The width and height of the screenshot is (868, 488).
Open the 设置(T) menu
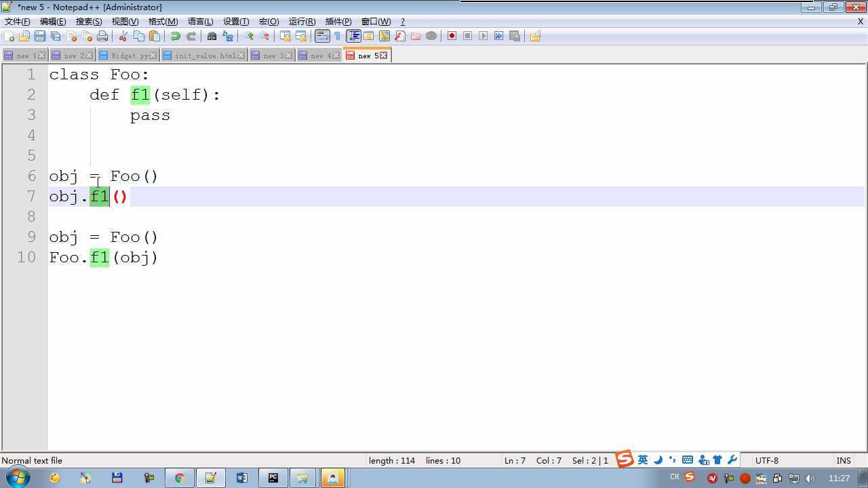click(236, 22)
